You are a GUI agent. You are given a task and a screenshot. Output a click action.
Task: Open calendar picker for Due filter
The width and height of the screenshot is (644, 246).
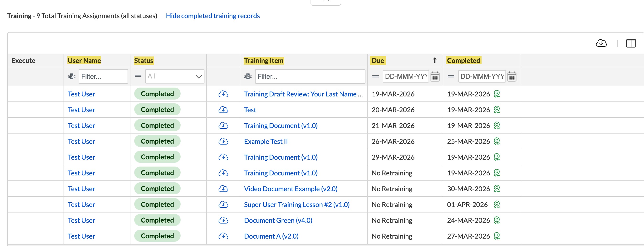click(435, 76)
